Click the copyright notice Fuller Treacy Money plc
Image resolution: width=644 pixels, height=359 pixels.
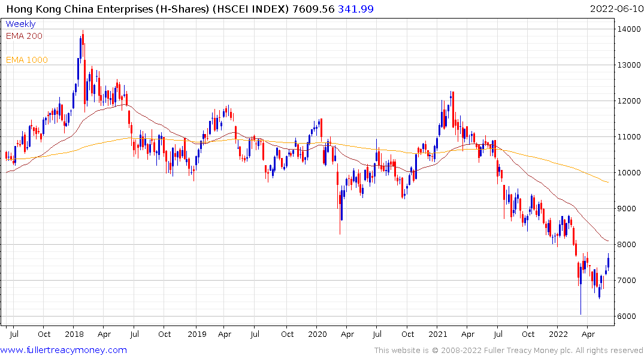point(508,351)
